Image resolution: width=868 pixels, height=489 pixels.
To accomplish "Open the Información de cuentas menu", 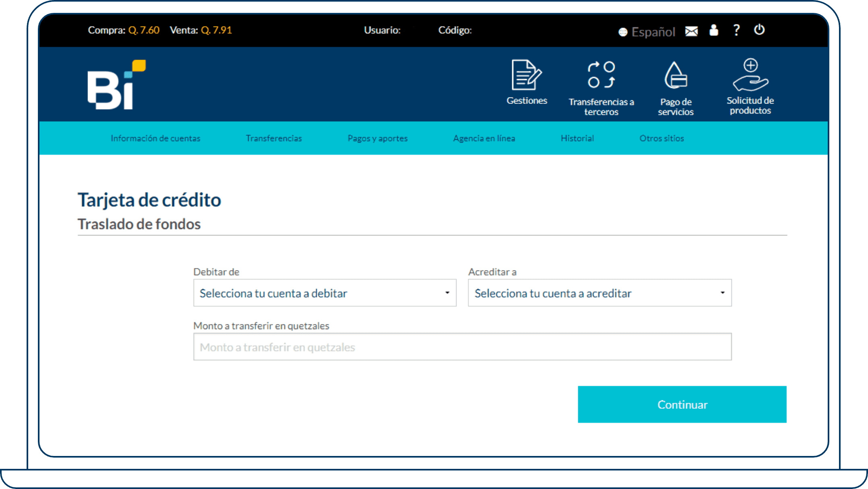I will click(x=156, y=138).
